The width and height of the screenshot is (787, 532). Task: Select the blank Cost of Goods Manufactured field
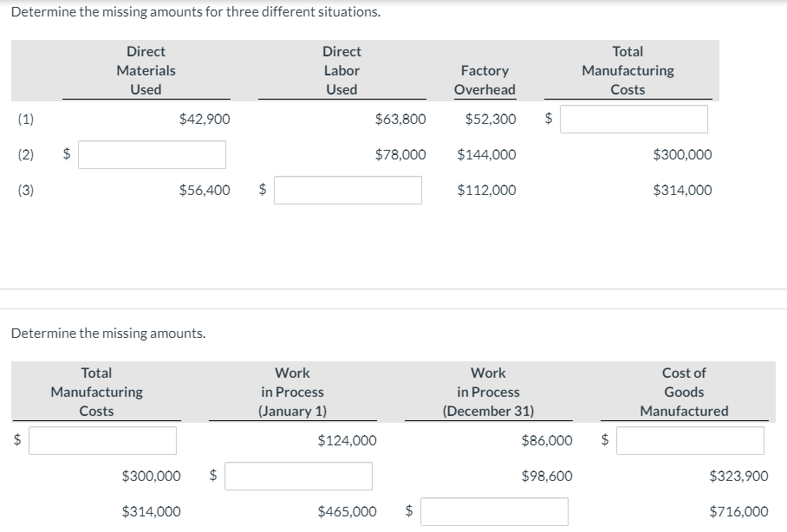pos(691,440)
